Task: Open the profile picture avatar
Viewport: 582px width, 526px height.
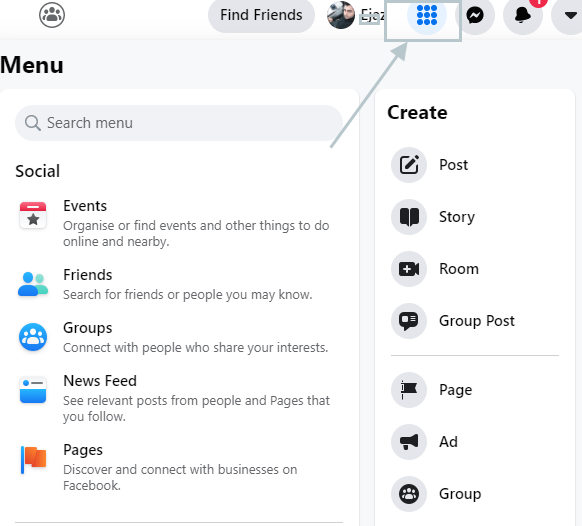Action: (341, 15)
